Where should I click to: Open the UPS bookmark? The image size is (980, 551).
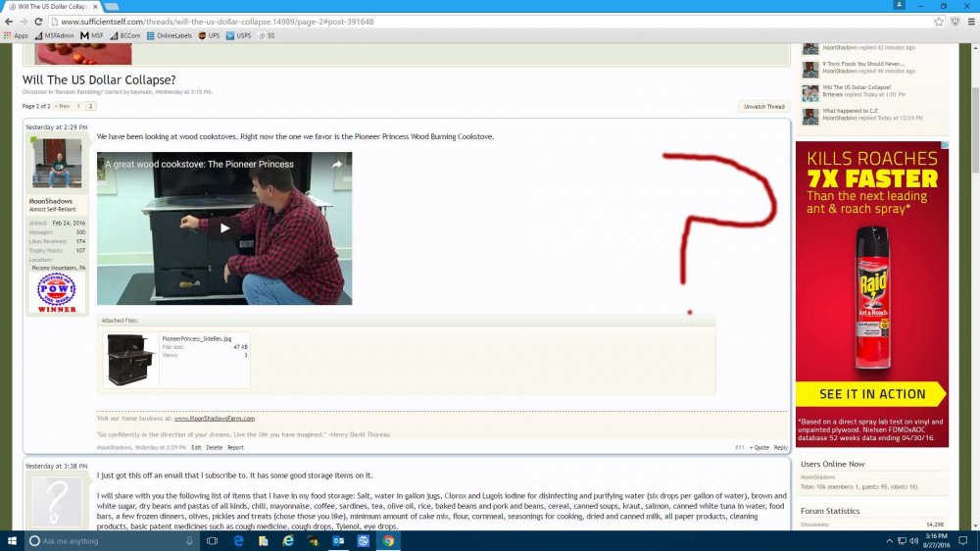pyautogui.click(x=209, y=35)
